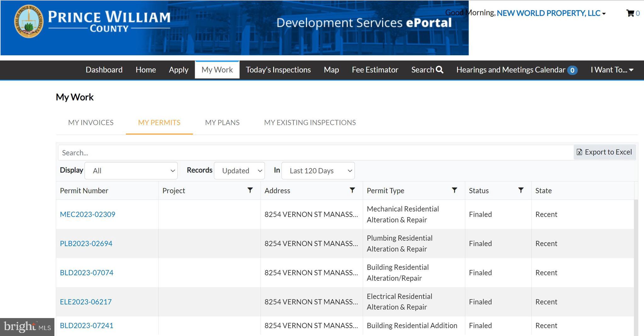Open the Records Updated dropdown
Image resolution: width=644 pixels, height=336 pixels.
click(239, 171)
